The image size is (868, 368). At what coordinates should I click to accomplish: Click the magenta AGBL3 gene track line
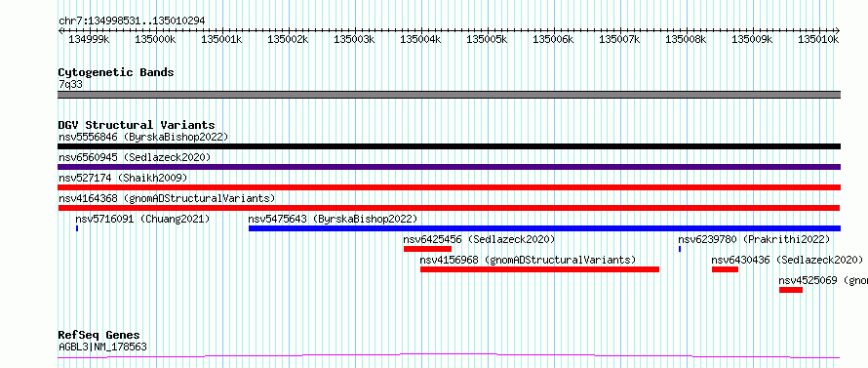(449, 356)
